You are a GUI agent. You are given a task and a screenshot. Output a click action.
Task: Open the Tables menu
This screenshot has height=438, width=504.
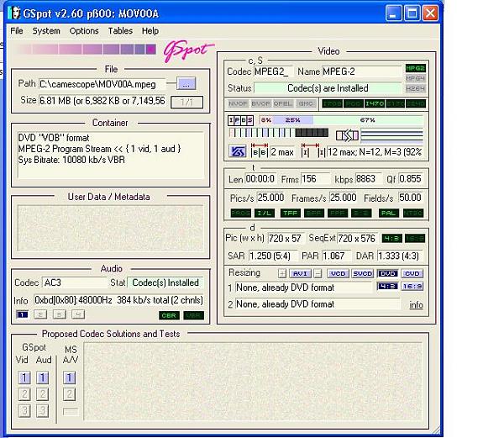click(120, 31)
